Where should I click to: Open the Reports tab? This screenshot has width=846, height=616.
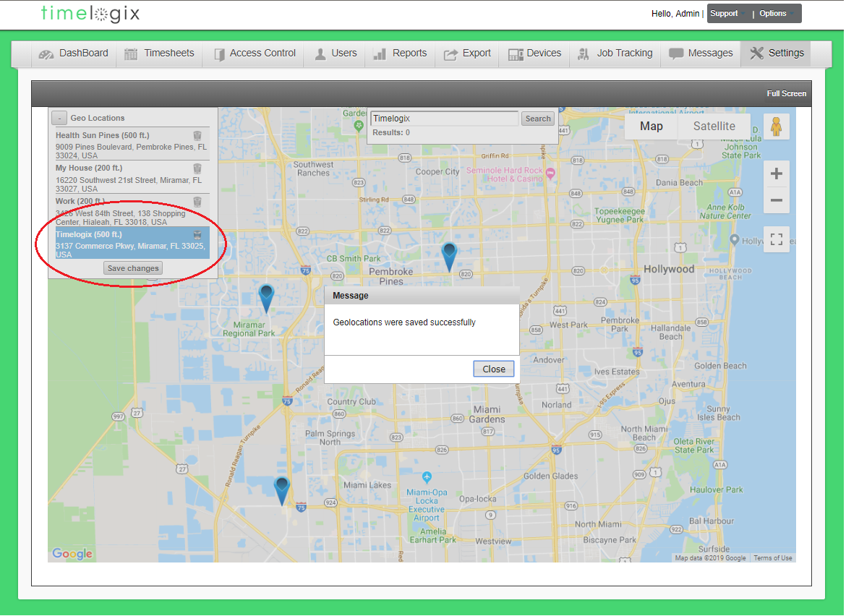[x=400, y=54]
